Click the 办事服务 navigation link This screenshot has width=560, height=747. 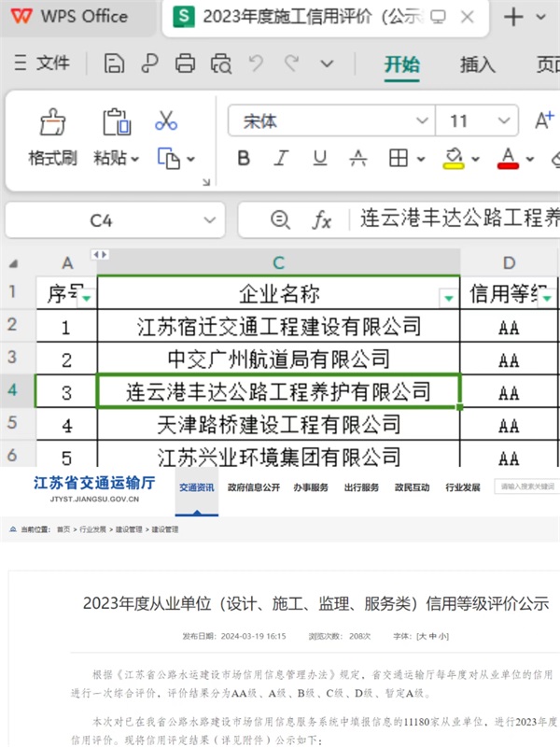click(311, 487)
